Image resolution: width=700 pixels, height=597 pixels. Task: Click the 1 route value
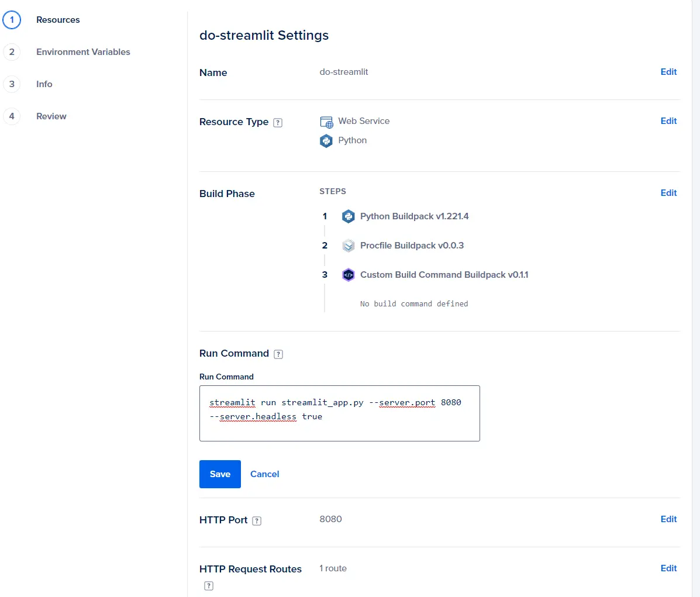[333, 568]
